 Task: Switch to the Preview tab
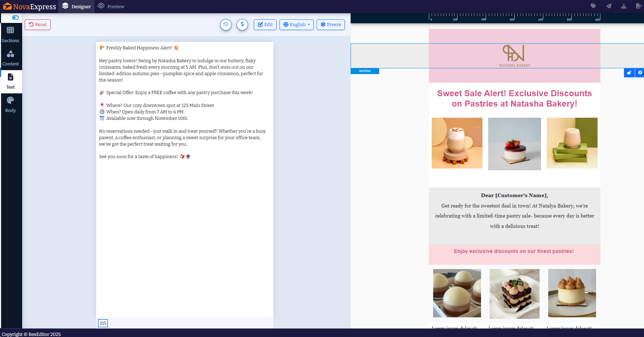click(x=111, y=6)
